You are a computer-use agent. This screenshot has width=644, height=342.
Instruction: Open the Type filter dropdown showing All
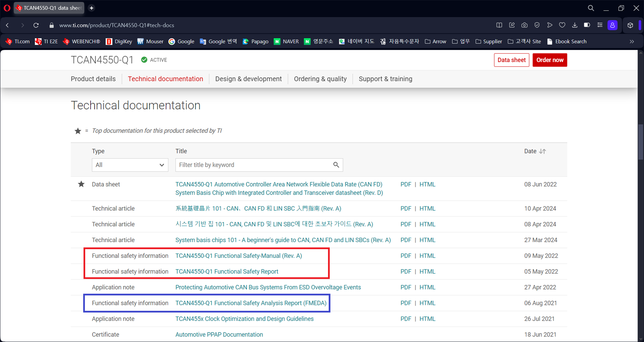coord(130,165)
